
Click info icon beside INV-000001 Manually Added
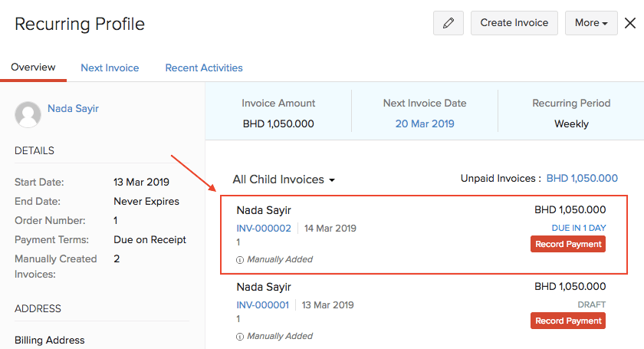(x=240, y=336)
